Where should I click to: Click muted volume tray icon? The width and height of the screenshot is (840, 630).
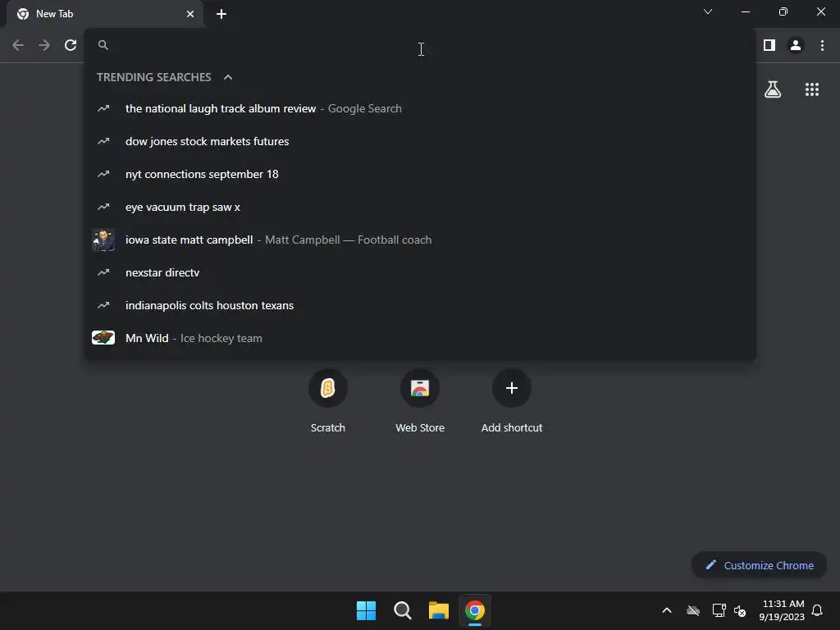(x=740, y=610)
